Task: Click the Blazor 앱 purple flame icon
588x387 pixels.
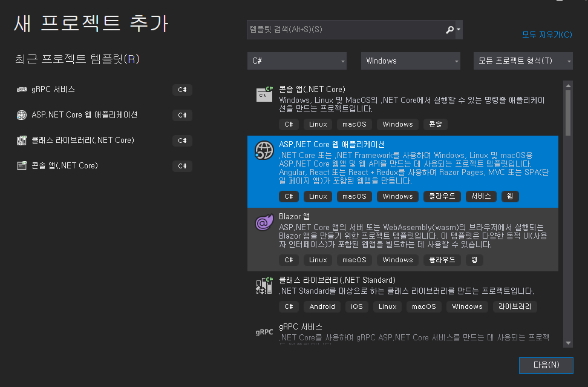Action: [x=264, y=222]
